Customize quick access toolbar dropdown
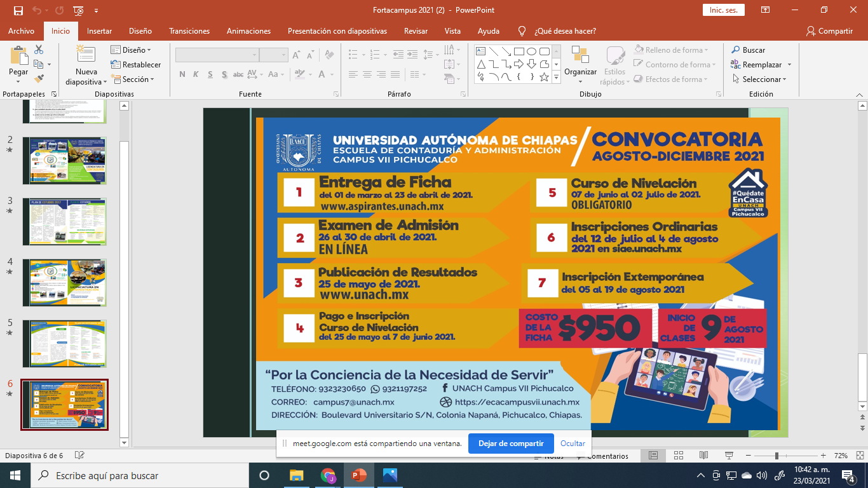Screen dimensions: 868x488 (96, 11)
